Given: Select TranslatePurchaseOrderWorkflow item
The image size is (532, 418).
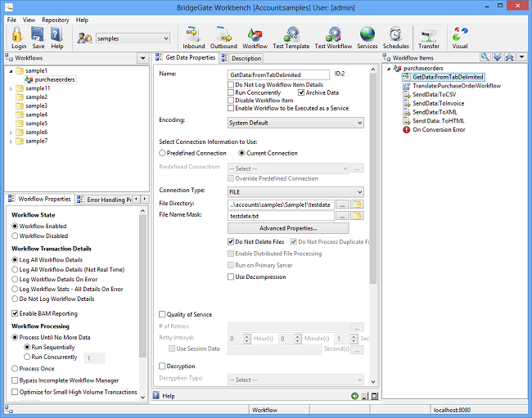Looking at the screenshot, I should (452, 86).
